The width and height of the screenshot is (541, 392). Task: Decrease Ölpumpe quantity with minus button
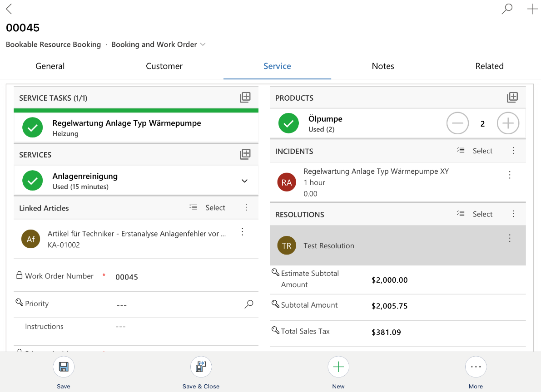click(457, 123)
